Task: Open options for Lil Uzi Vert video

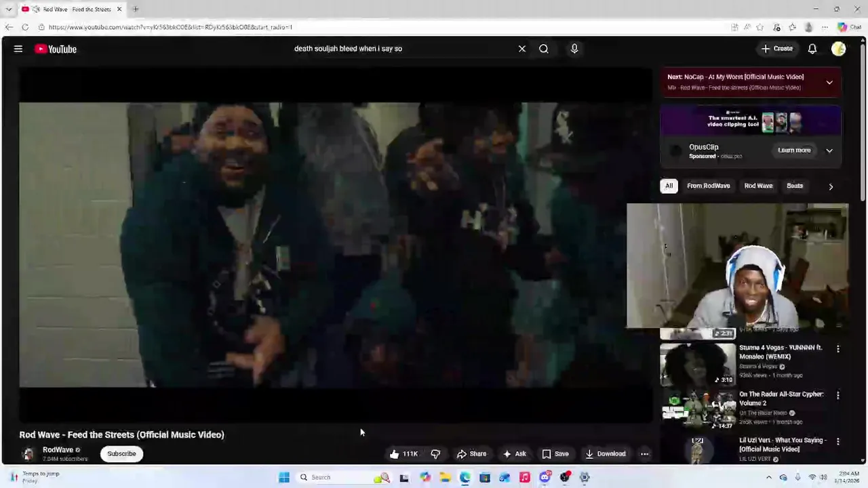Action: coord(838,441)
